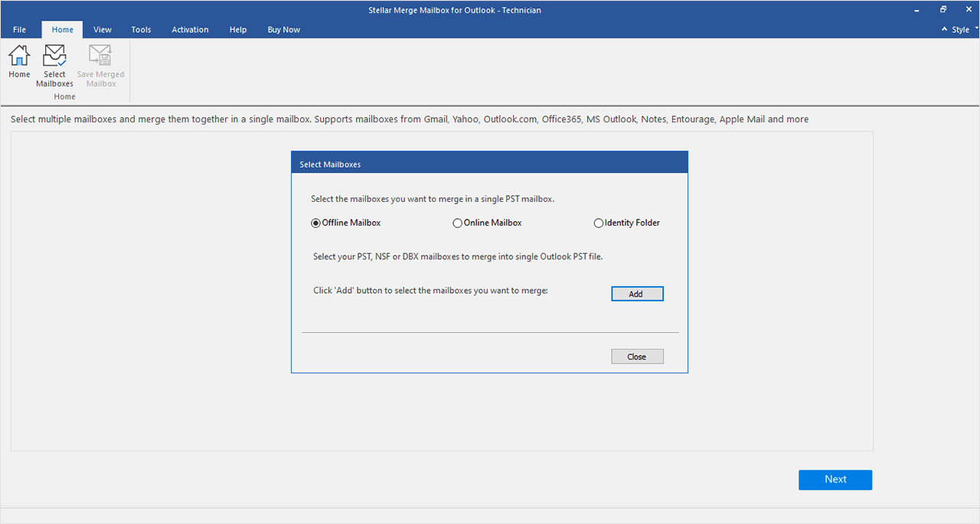Image resolution: width=980 pixels, height=524 pixels.
Task: Switch to the Home ribbon tab
Action: coord(63,30)
